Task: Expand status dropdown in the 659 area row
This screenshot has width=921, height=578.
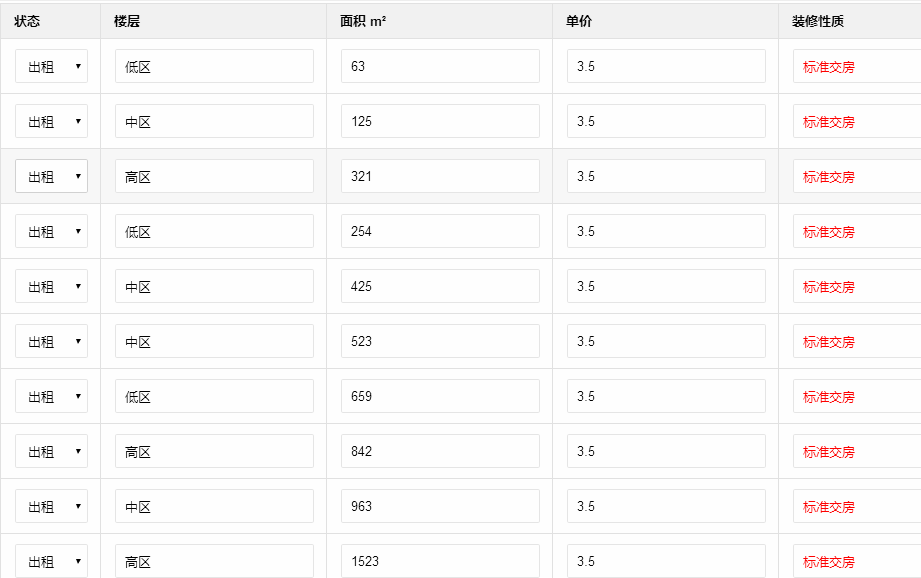Action: [51, 397]
